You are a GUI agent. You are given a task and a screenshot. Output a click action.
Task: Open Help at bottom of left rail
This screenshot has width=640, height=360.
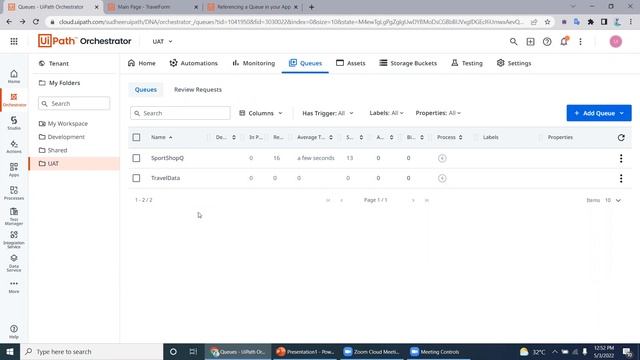(x=14, y=332)
